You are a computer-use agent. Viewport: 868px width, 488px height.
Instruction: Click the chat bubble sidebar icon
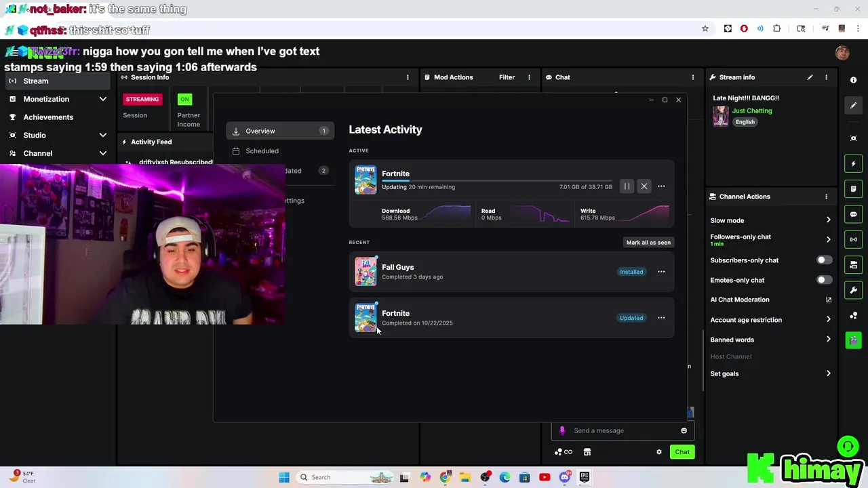pyautogui.click(x=853, y=214)
